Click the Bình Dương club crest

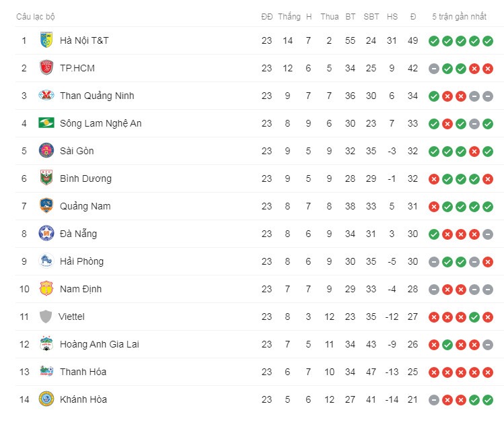tap(46, 178)
